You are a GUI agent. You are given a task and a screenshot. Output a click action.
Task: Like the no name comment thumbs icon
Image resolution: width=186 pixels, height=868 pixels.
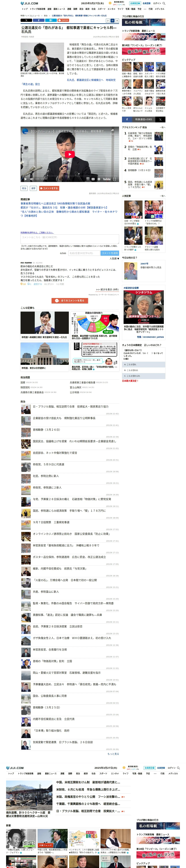click(22, 284)
